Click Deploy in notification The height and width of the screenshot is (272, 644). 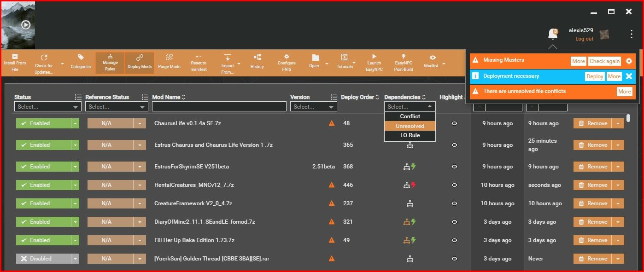pyautogui.click(x=595, y=76)
